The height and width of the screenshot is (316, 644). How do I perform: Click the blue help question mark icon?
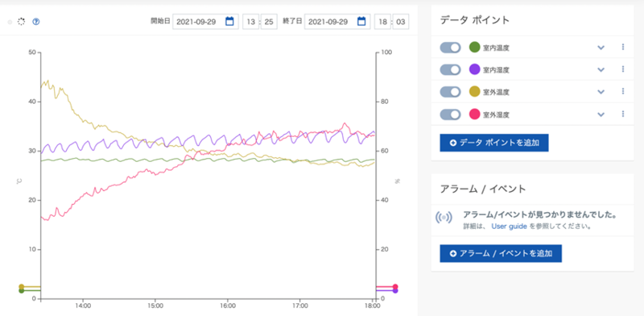click(x=35, y=22)
